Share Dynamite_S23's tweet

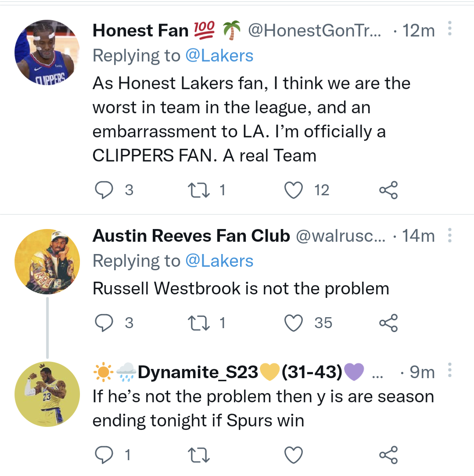388,455
